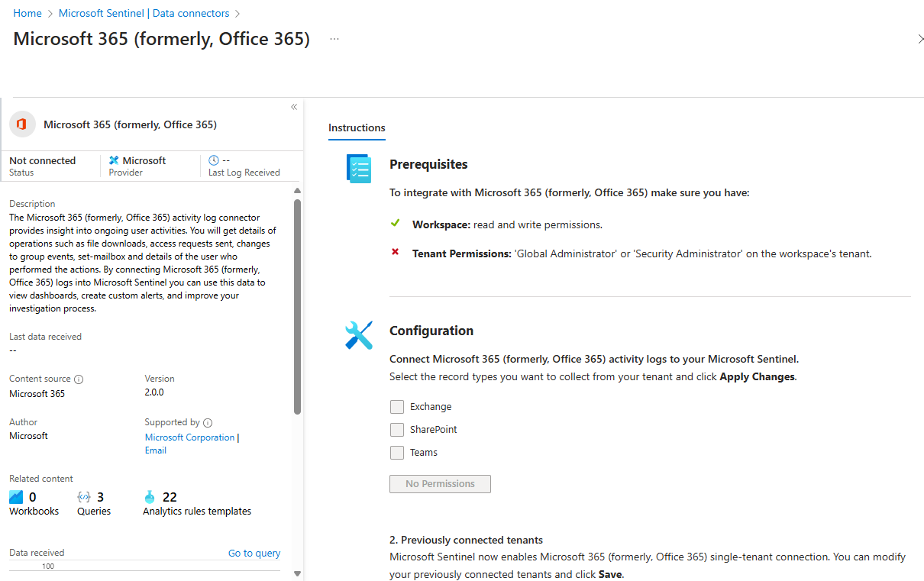924x581 pixels.
Task: Tick the Teams checkbox
Action: pos(397,453)
